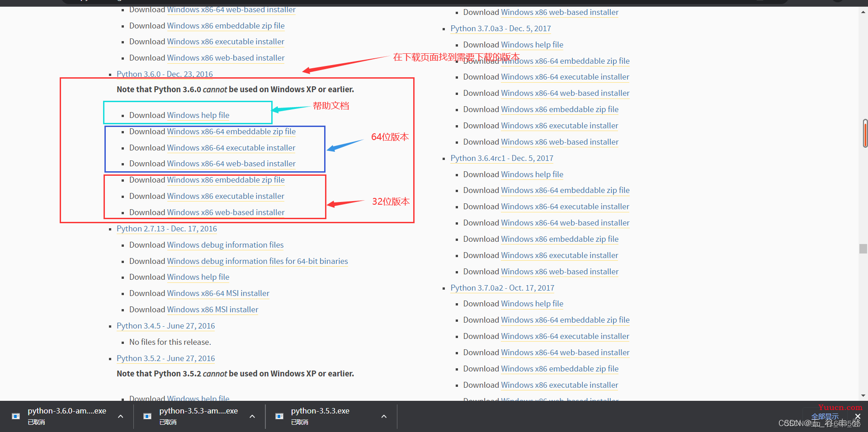Viewport: 868px width, 432px height.
Task: Click the Python 3.5.2 Windows XP note text
Action: tap(235, 374)
